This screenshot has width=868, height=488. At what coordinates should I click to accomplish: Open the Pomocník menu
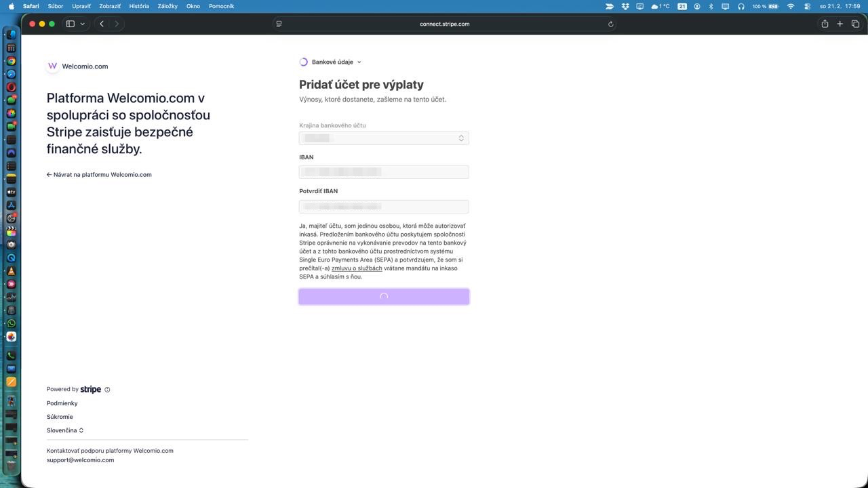222,6
